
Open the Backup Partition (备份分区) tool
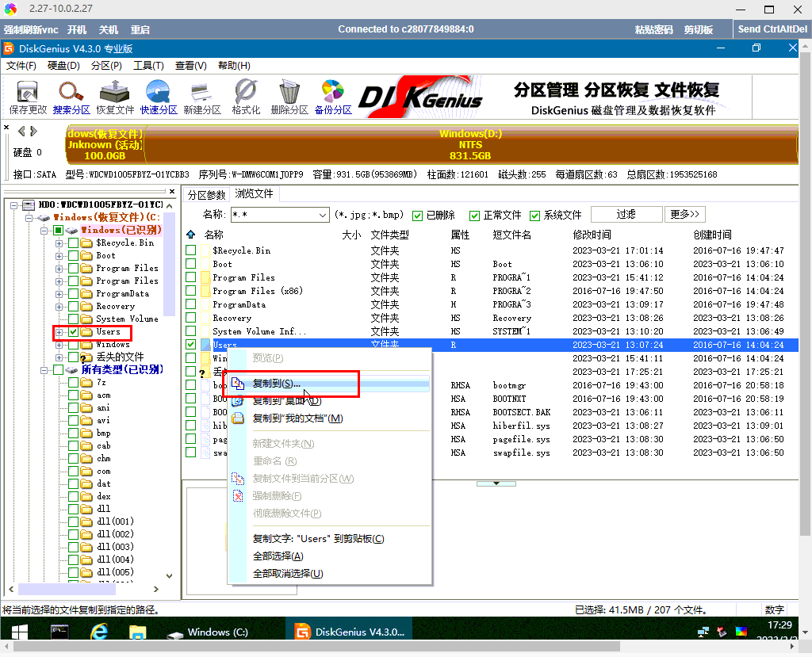(x=332, y=97)
